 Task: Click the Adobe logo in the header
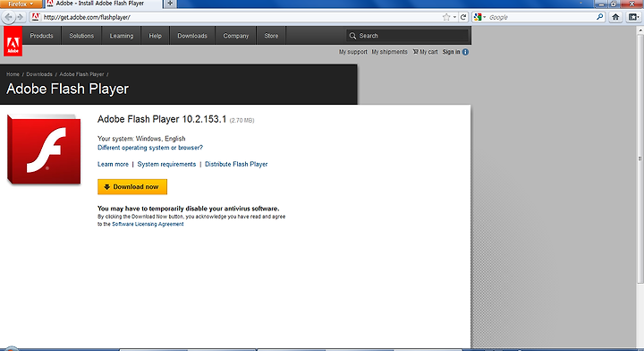(x=13, y=41)
